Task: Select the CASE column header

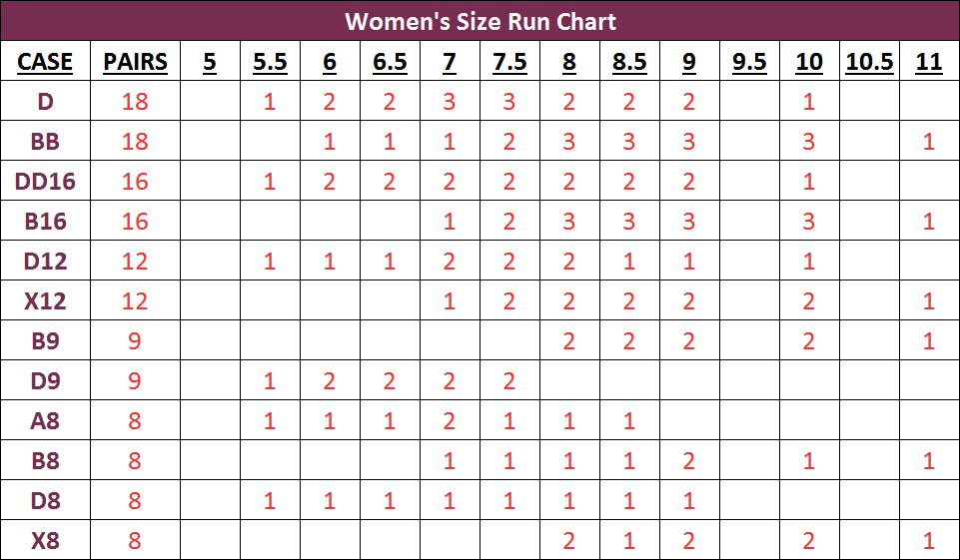Action: coord(45,62)
